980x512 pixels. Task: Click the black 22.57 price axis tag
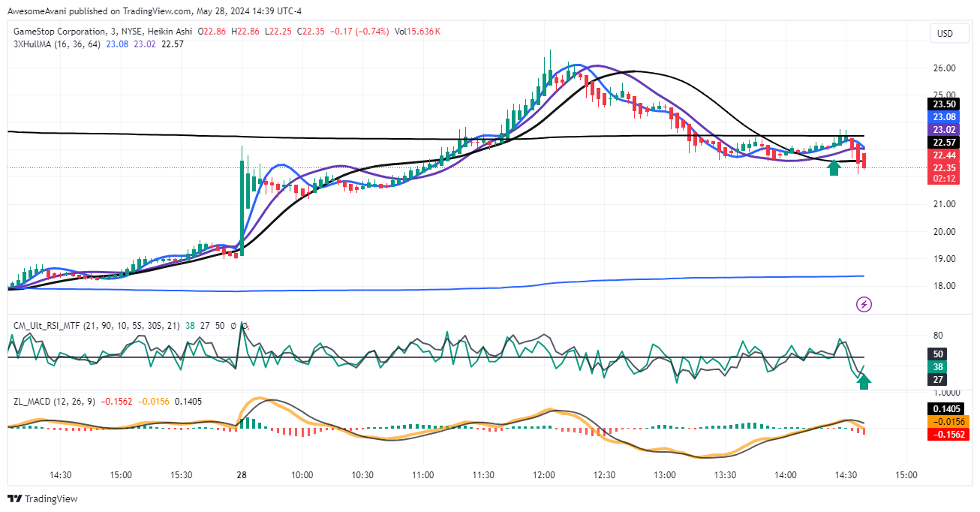(x=943, y=143)
